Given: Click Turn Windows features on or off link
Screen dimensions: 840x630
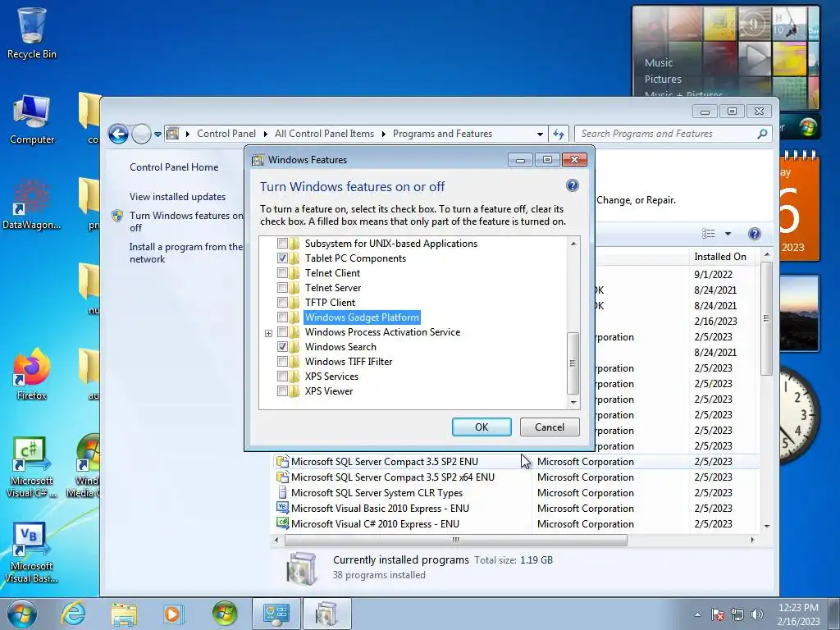Looking at the screenshot, I should coord(186,221).
